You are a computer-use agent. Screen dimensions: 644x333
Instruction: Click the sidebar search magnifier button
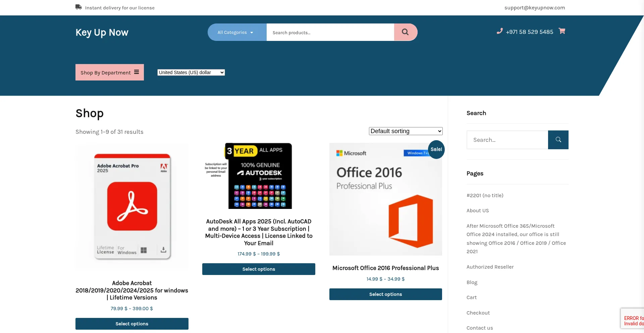558,140
